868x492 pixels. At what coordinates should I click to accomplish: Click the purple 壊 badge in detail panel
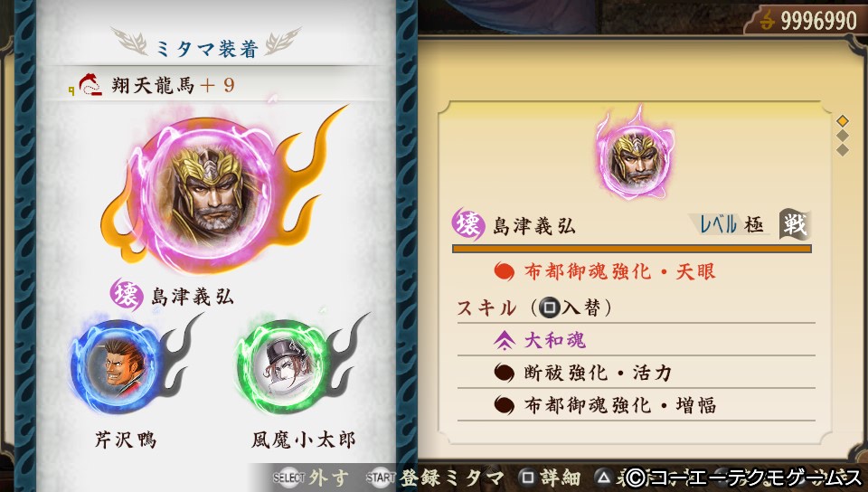click(x=467, y=224)
